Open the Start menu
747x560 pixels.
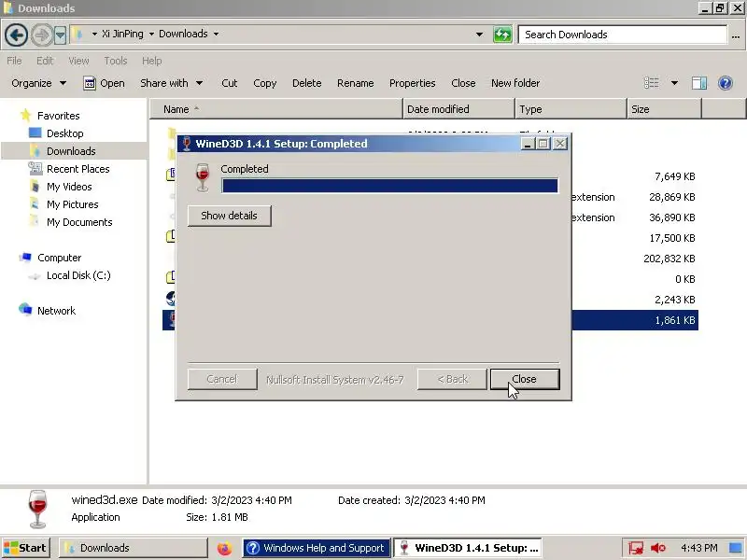click(x=26, y=548)
